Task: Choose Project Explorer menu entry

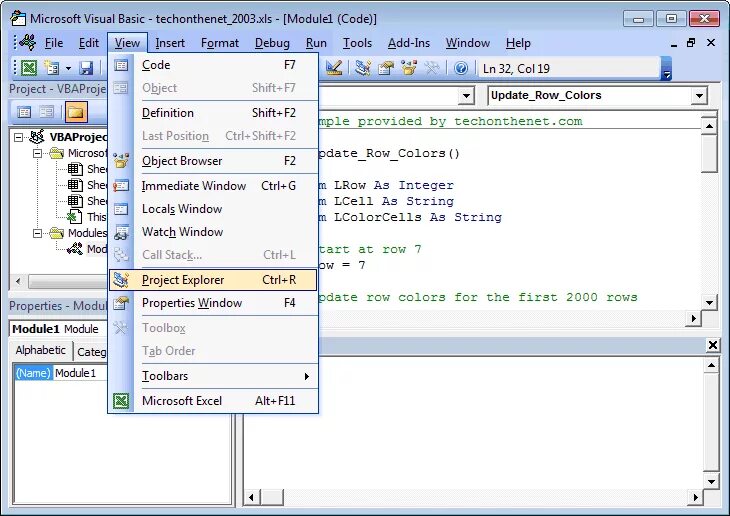Action: point(213,280)
